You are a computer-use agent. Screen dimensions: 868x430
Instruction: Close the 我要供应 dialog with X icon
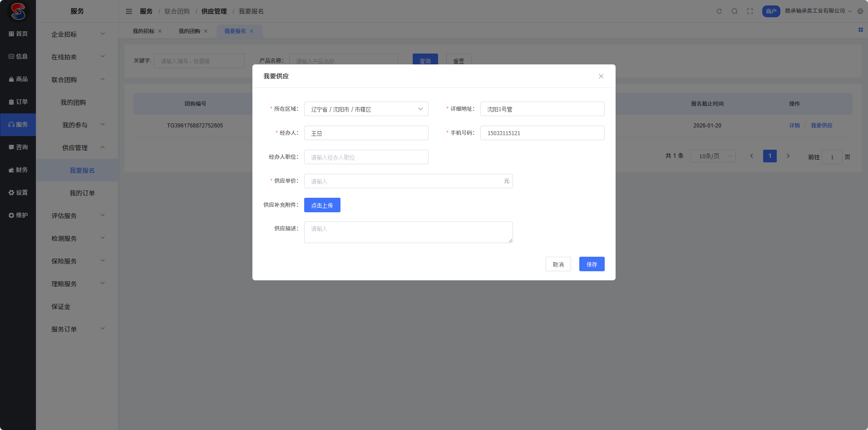click(601, 76)
